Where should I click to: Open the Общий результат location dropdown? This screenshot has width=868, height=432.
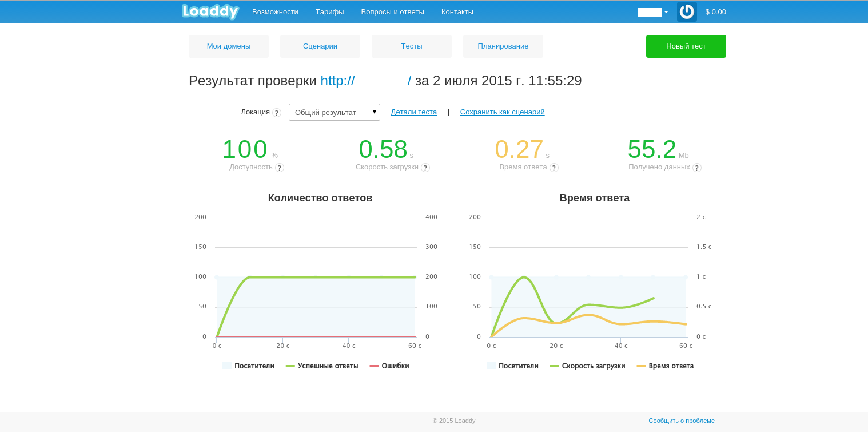(x=334, y=112)
